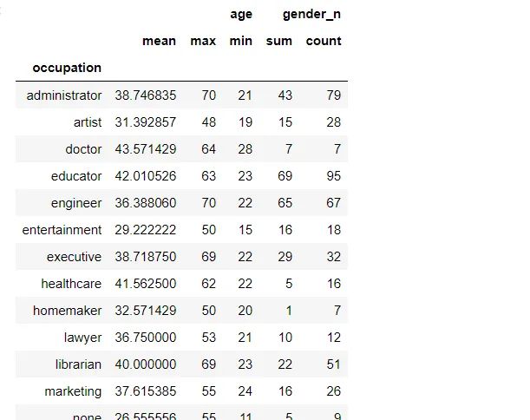
Task: Click the 'max' column header
Action: coord(203,41)
